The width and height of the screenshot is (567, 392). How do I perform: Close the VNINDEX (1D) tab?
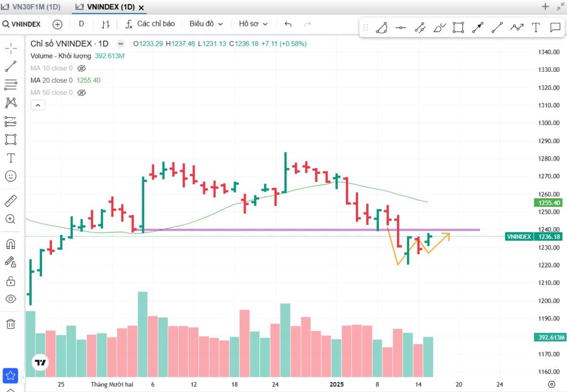141,8
